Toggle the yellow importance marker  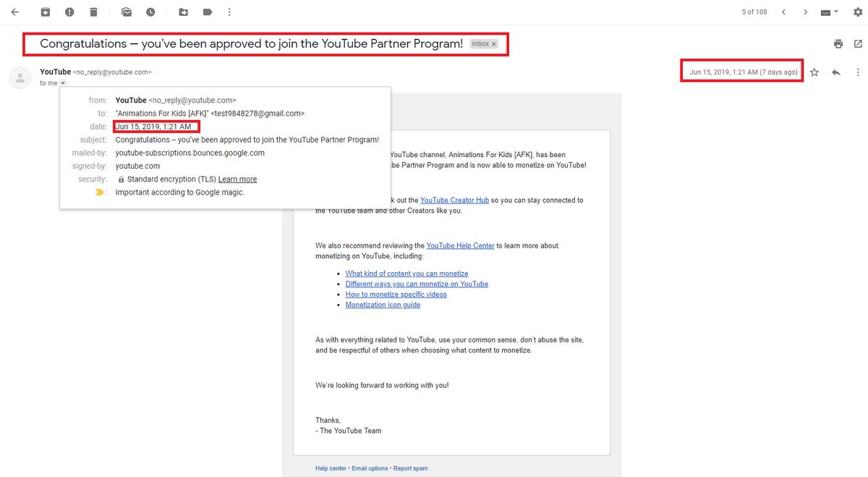tap(100, 193)
